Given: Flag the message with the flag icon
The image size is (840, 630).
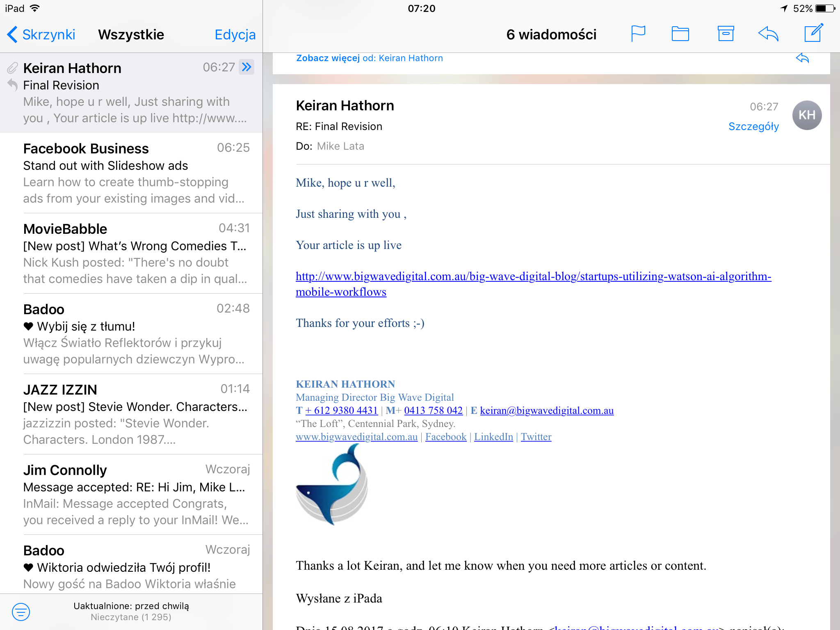Looking at the screenshot, I should pyautogui.click(x=638, y=34).
